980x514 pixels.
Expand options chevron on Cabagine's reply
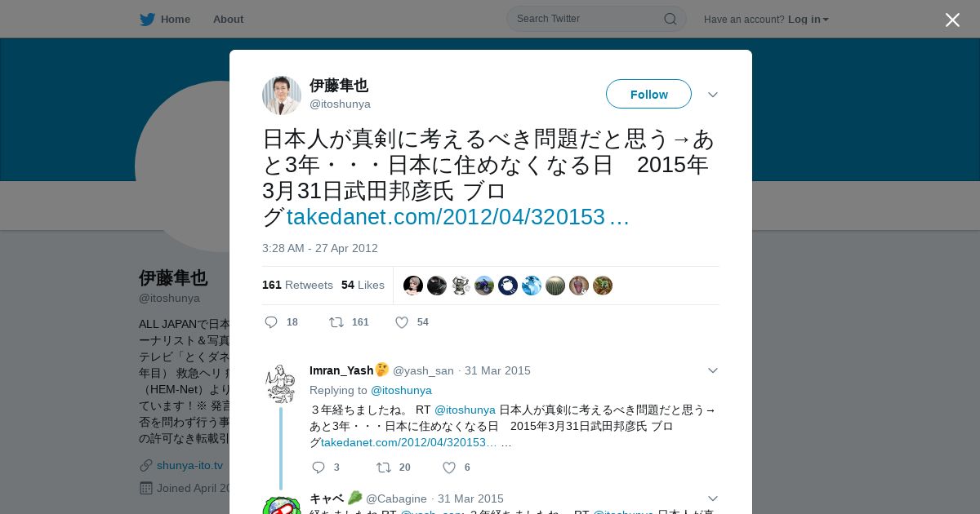pos(713,498)
